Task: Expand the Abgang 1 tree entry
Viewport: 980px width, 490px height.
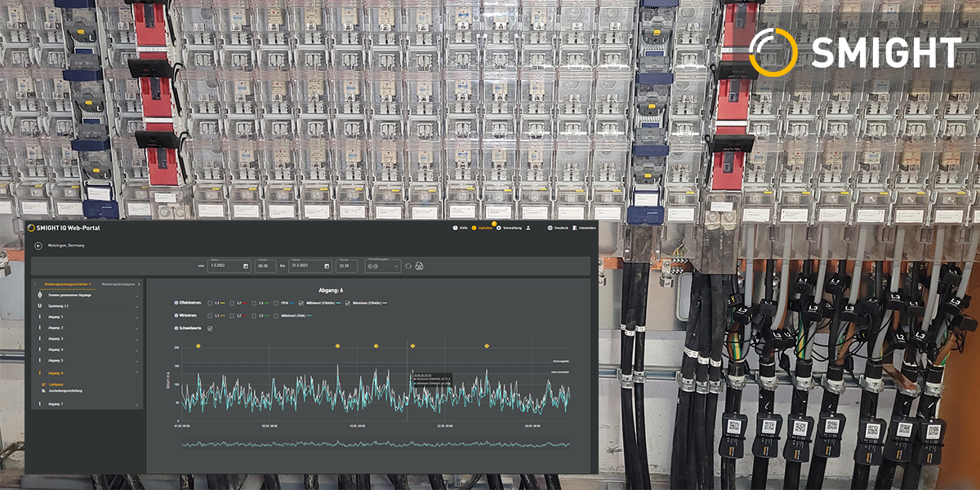Action: pos(136,317)
